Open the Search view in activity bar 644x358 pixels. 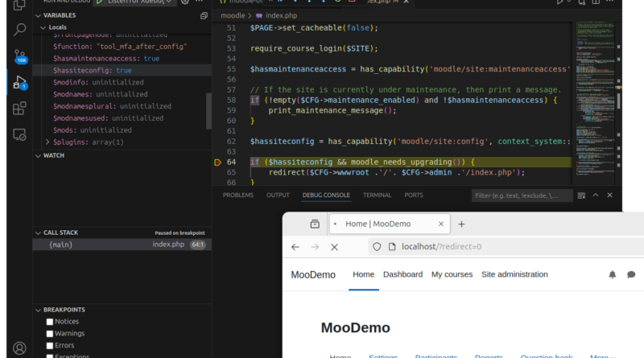tap(19, 30)
